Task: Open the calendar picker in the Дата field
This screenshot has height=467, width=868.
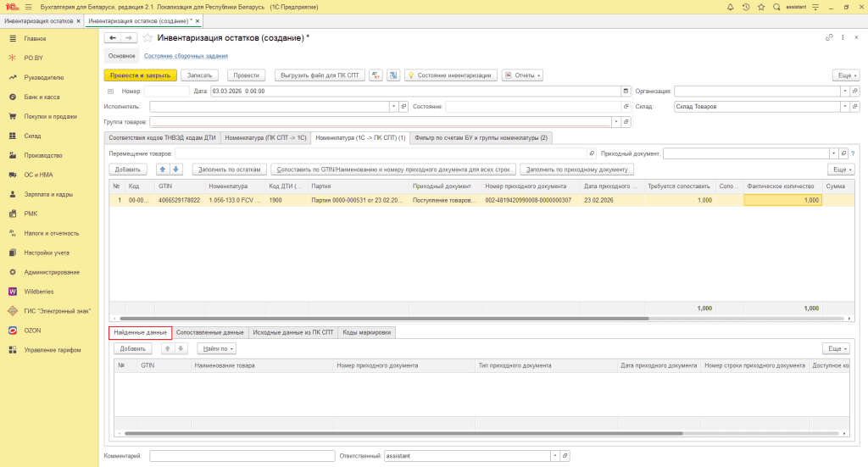Action: pos(626,91)
